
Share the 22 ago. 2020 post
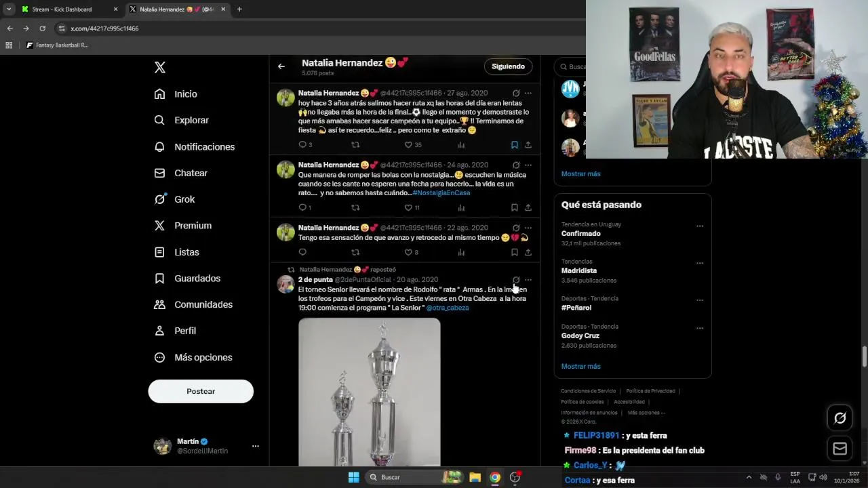[x=528, y=252]
